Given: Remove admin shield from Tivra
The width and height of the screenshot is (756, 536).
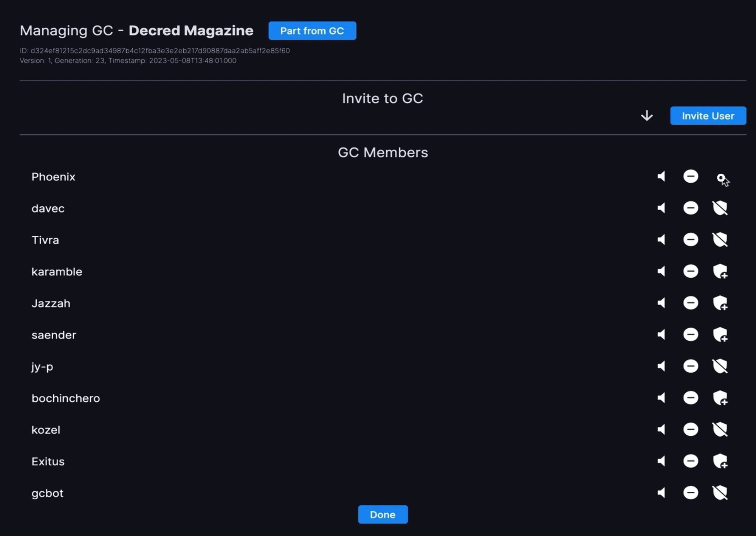Looking at the screenshot, I should pos(720,240).
